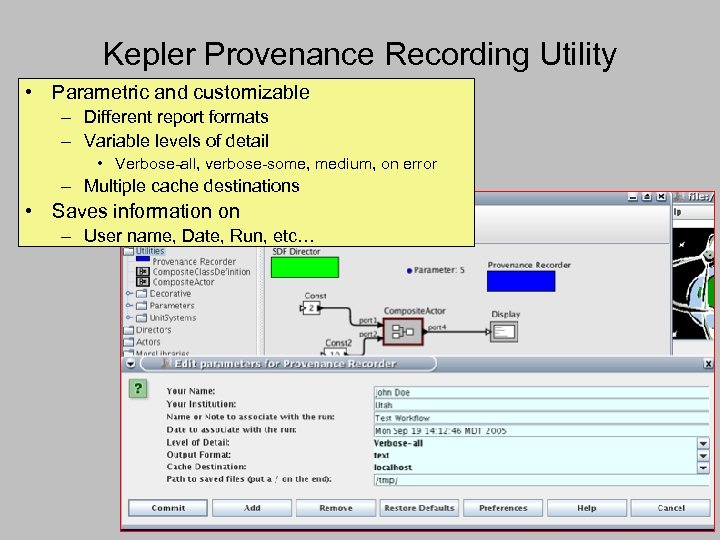Click the Your Institution field
The height and width of the screenshot is (540, 720).
[541, 405]
